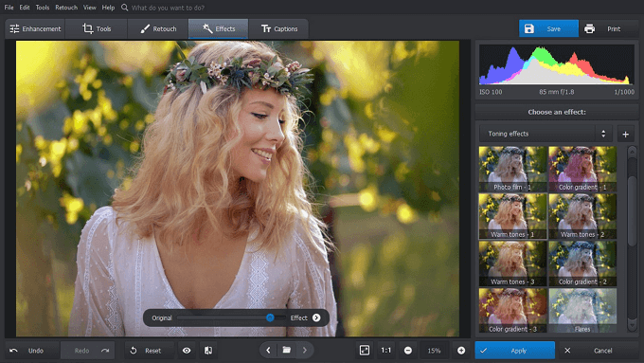Click the printer icon
This screenshot has width=644, height=363.
(589, 28)
